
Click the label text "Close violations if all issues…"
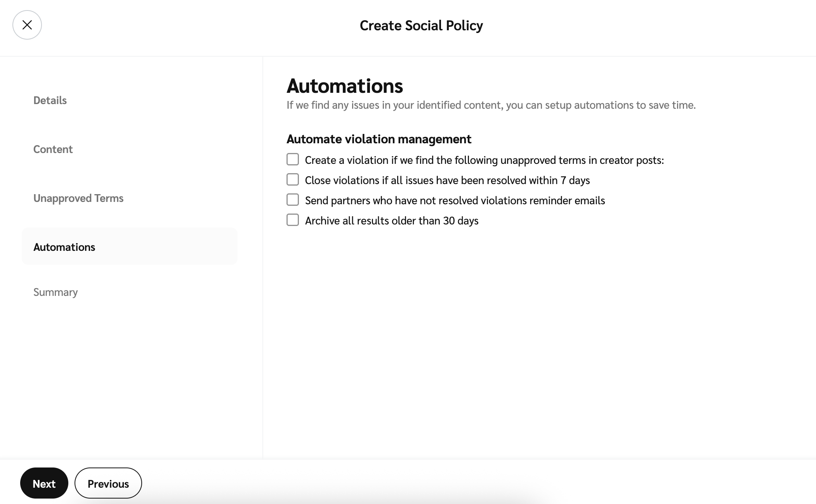pos(447,180)
